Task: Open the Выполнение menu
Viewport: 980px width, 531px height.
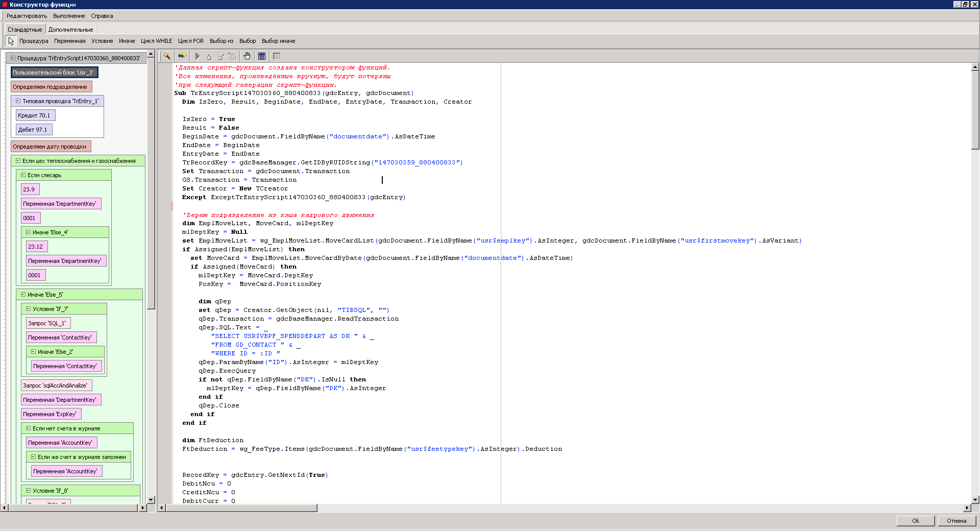Action: 67,16
